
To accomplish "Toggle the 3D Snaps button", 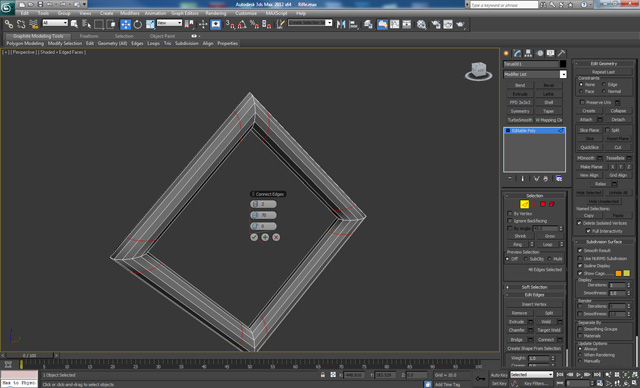I will (230, 24).
